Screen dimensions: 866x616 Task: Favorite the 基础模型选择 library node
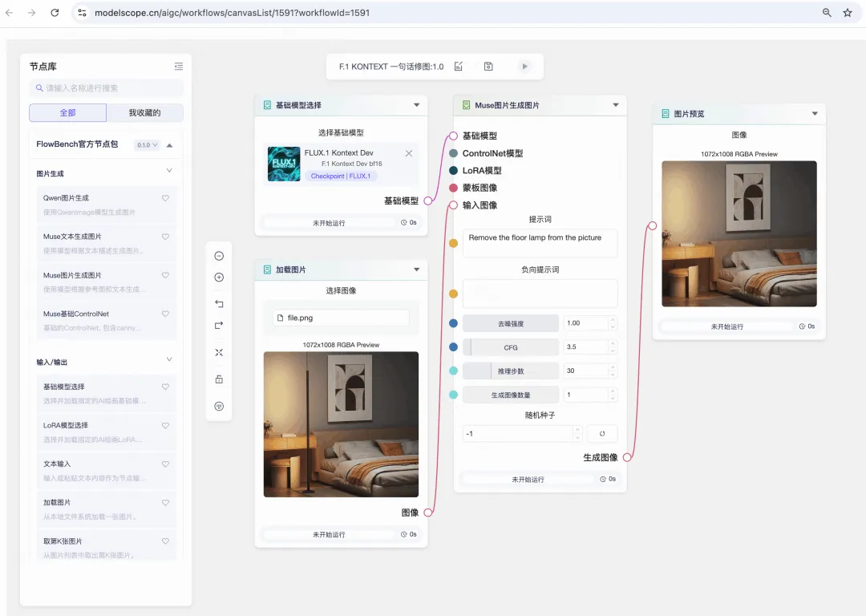[165, 387]
